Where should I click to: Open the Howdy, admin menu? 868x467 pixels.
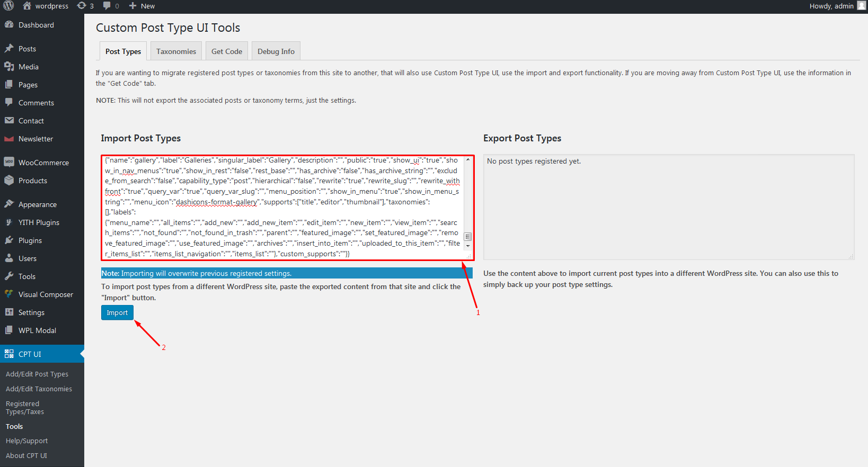pyautogui.click(x=837, y=6)
